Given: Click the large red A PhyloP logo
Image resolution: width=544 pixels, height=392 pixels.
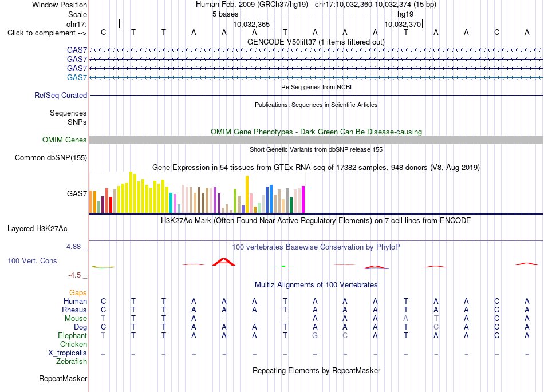Looking at the screenshot, I should (224, 262).
